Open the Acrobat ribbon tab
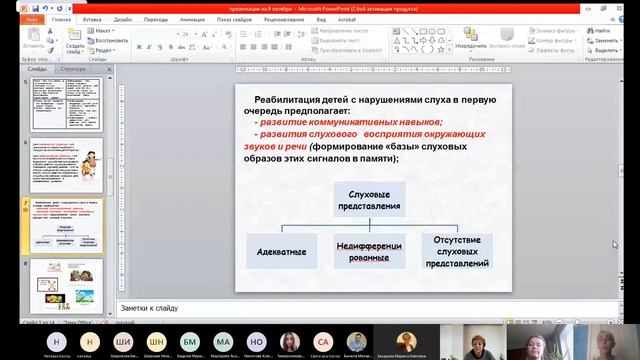 pos(347,19)
